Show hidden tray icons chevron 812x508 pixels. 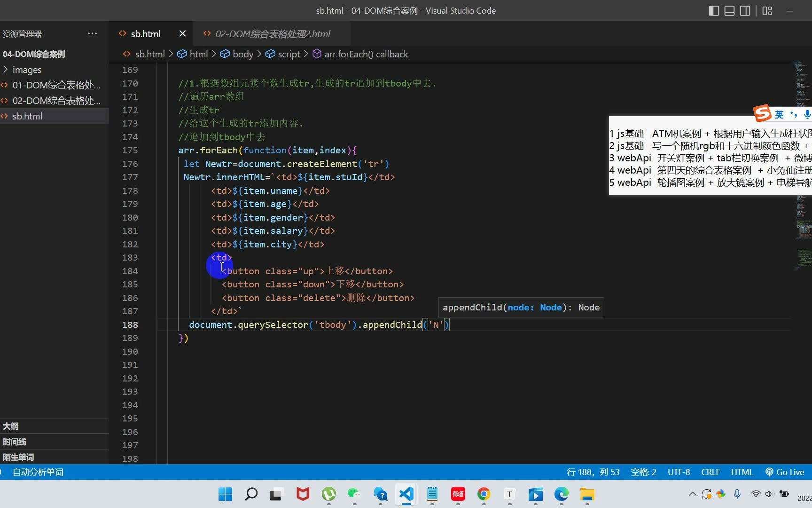693,494
